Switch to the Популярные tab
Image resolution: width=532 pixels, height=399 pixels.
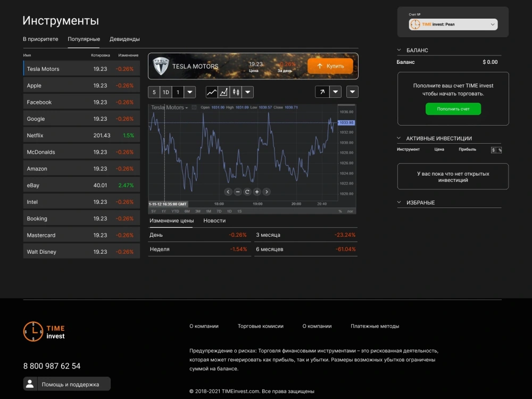[x=84, y=39]
